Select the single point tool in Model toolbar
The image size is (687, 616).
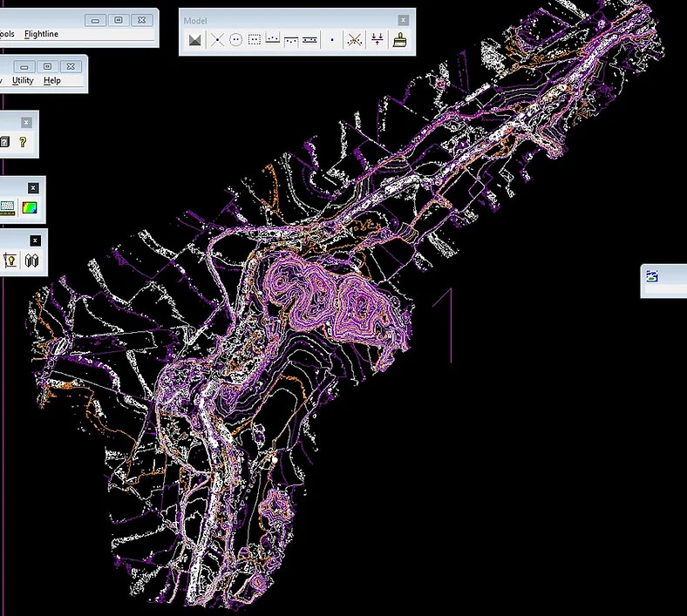click(x=332, y=40)
